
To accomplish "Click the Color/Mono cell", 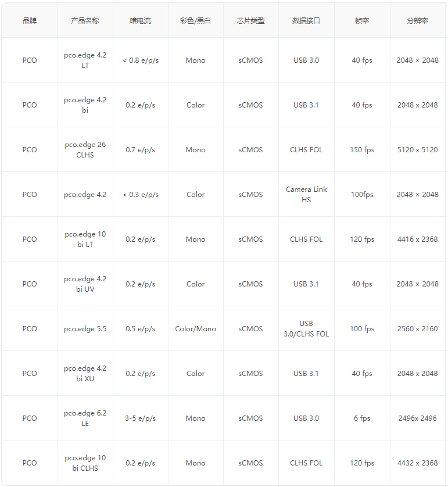I will click(x=195, y=328).
